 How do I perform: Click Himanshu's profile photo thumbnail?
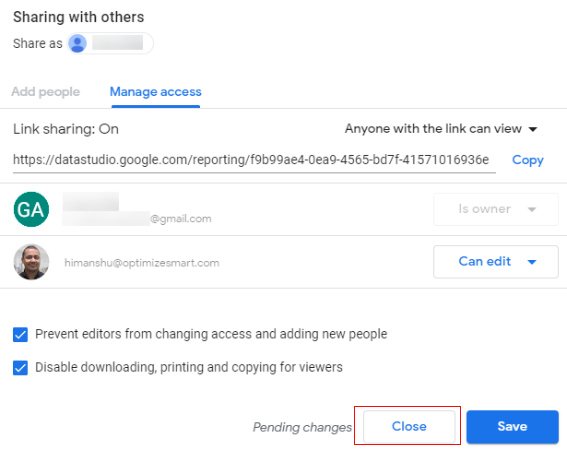[x=31, y=262]
